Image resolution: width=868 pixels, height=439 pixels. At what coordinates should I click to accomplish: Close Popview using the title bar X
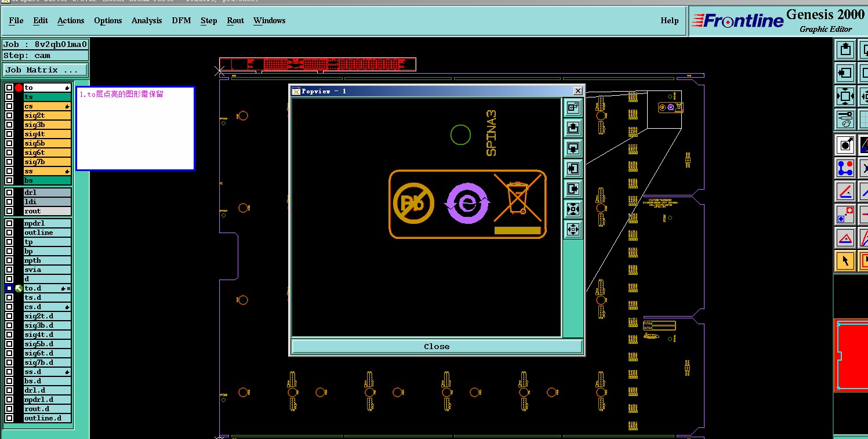click(x=578, y=91)
